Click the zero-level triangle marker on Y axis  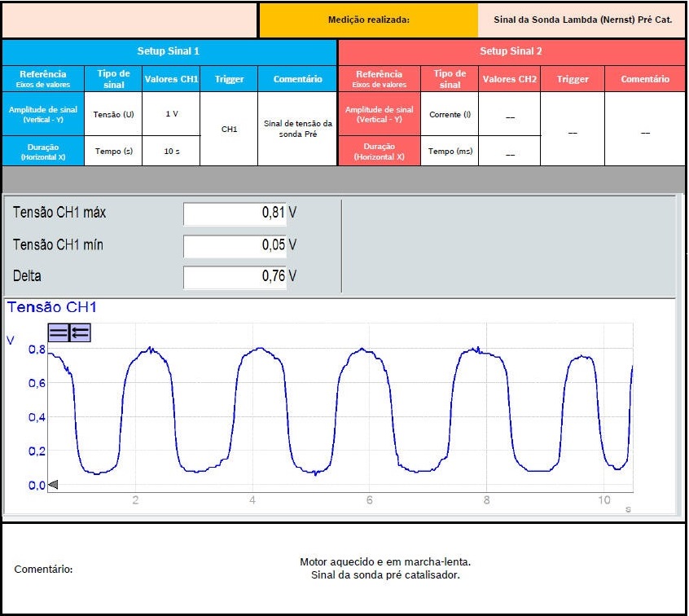pos(53,485)
